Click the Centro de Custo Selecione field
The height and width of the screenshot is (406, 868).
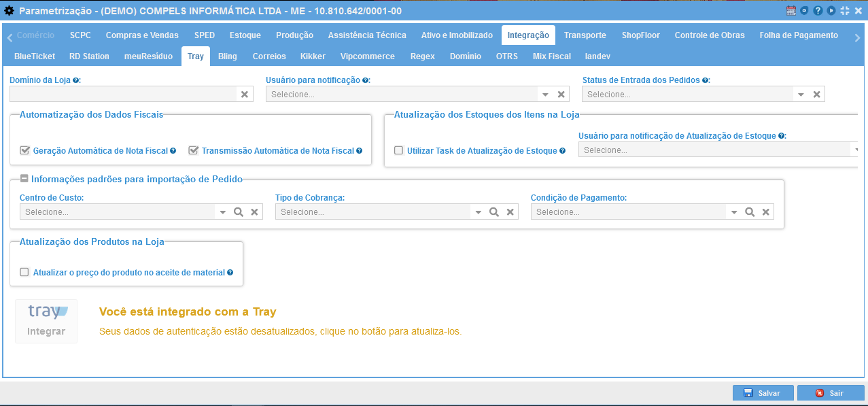[x=118, y=212]
